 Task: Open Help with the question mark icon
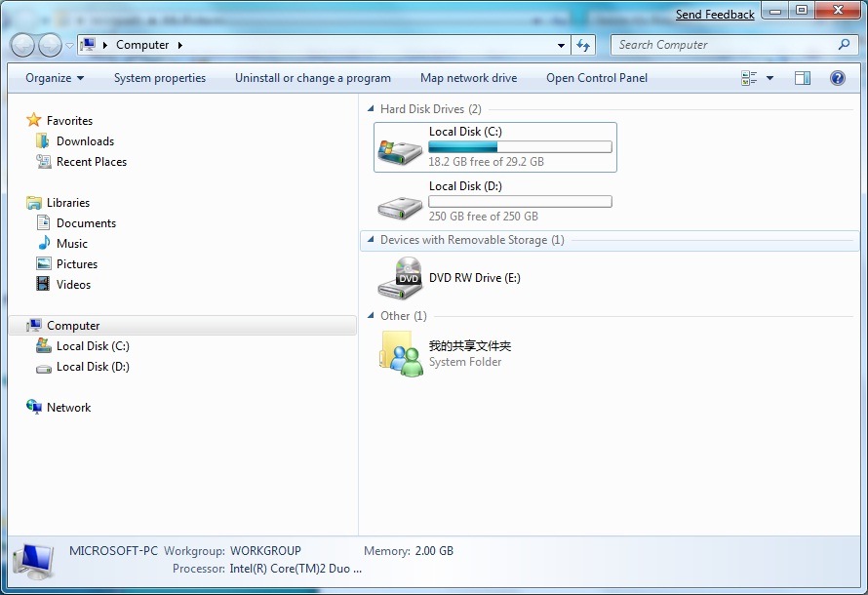pos(838,78)
